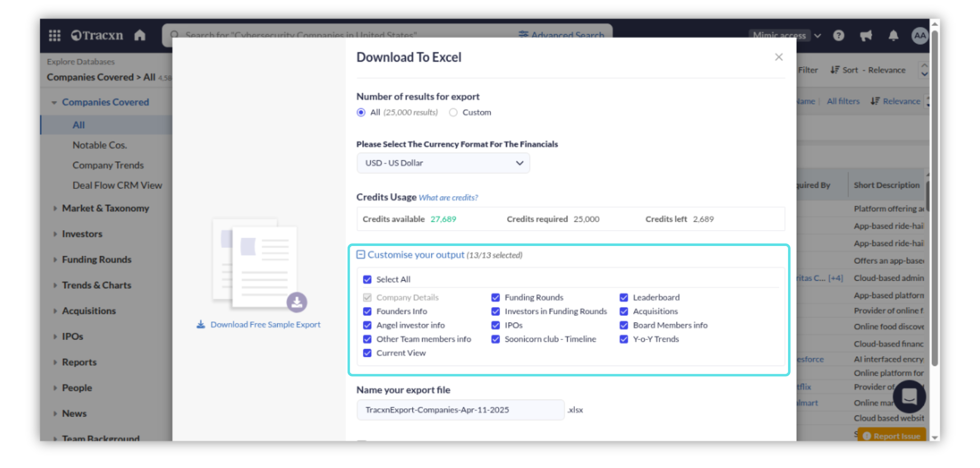Go to Tracxn home icon
Viewport: 980px width, 468px height.
click(x=140, y=35)
